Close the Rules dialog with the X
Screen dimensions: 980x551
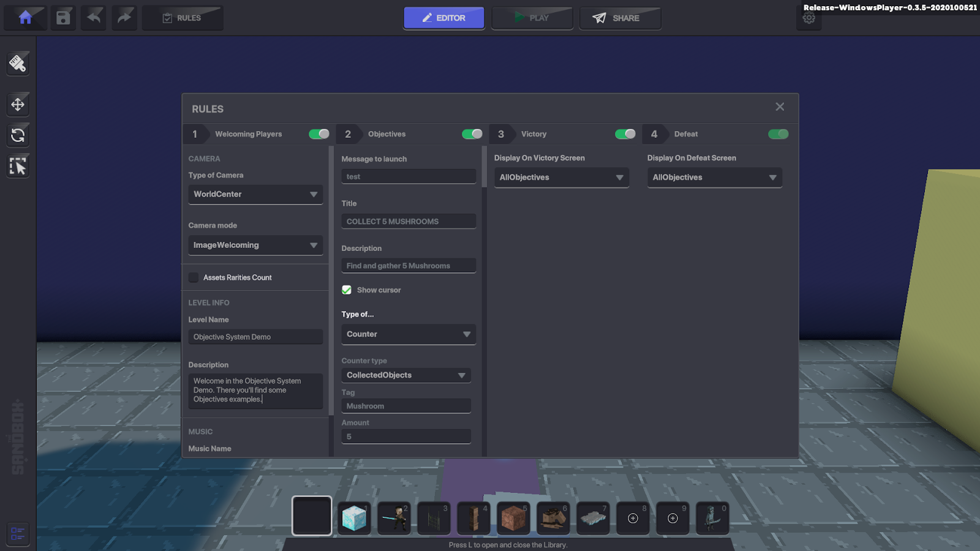point(780,107)
